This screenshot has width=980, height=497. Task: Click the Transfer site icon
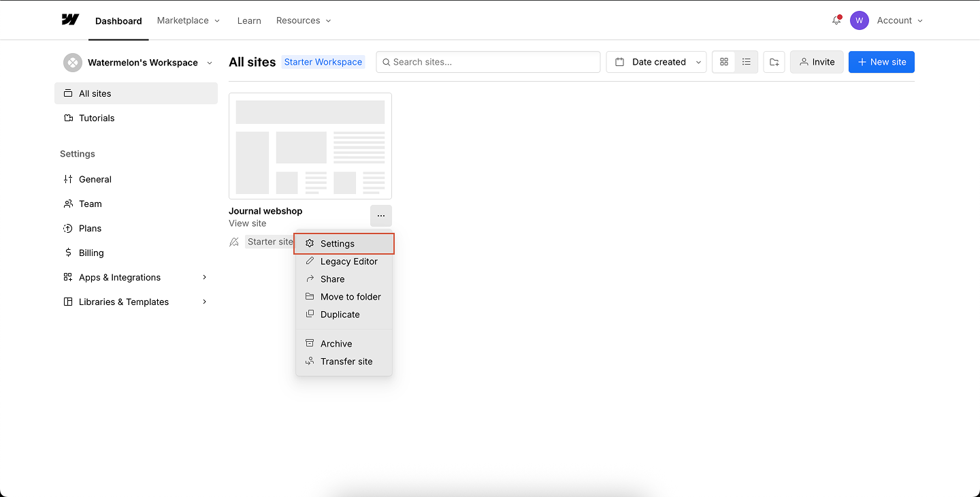pos(310,362)
